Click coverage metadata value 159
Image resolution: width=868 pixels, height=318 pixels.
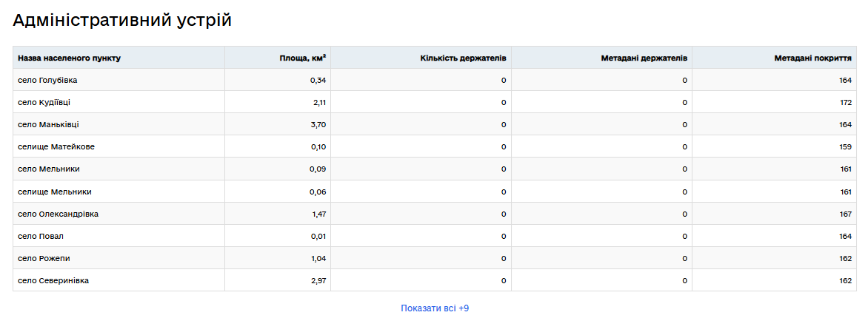coord(846,146)
